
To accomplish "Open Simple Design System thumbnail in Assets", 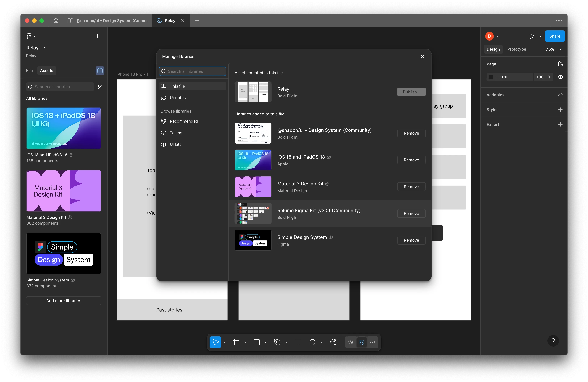I will [x=64, y=253].
